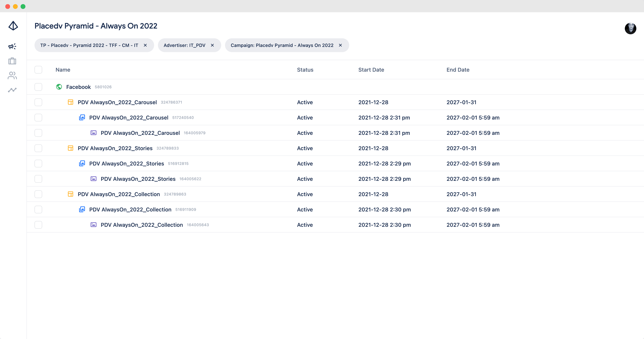The image size is (644, 339).
Task: Remove the TP - Placedv filter chip
Action: pyautogui.click(x=145, y=45)
